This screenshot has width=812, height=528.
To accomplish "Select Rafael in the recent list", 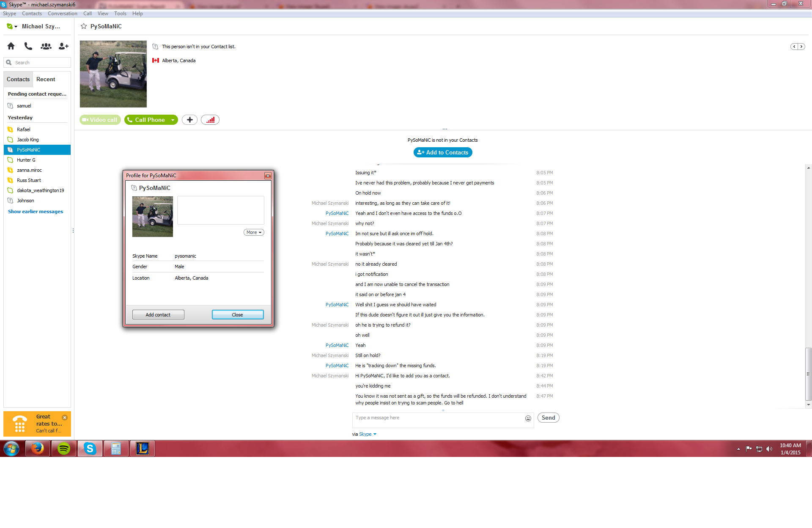I will click(x=37, y=129).
